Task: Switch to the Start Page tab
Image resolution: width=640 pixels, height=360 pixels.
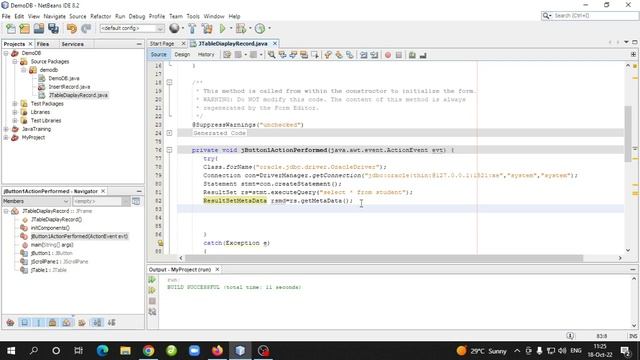Action: (162, 44)
